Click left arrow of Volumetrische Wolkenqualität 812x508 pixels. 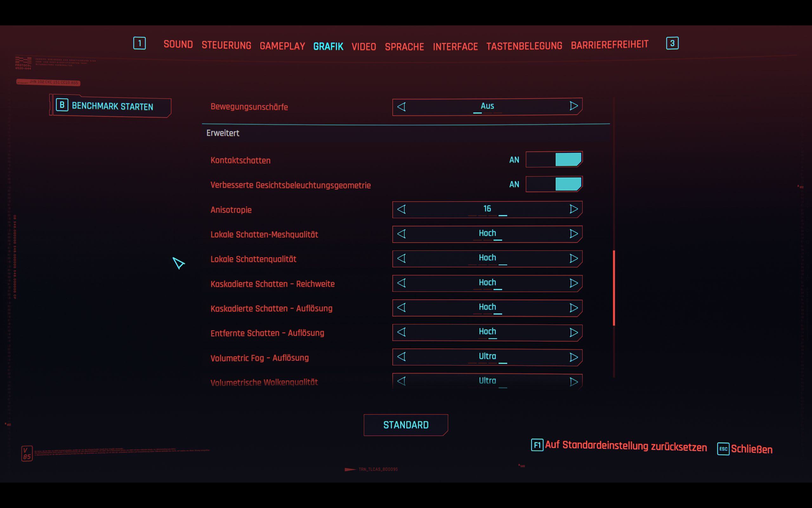point(401,381)
